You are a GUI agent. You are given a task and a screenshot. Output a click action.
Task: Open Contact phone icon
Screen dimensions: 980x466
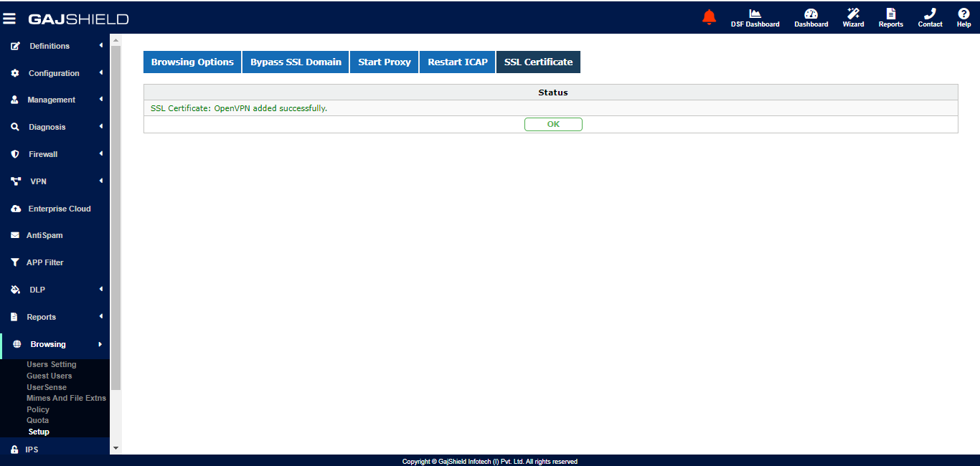pyautogui.click(x=930, y=14)
